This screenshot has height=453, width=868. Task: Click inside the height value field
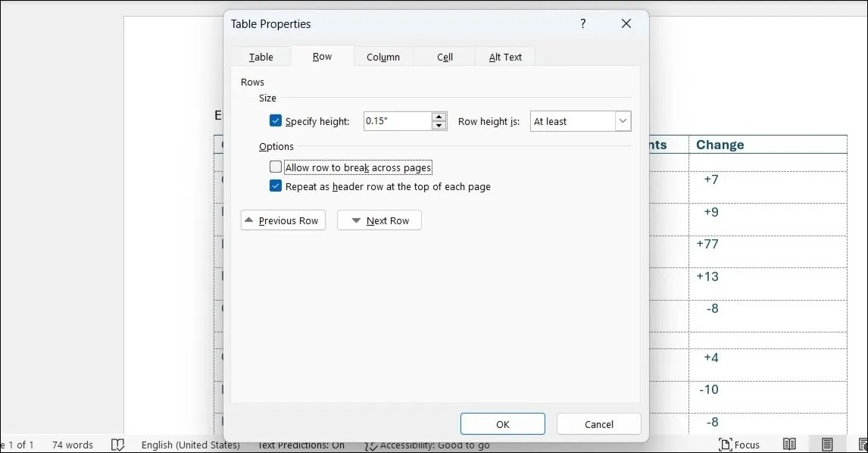click(x=394, y=120)
